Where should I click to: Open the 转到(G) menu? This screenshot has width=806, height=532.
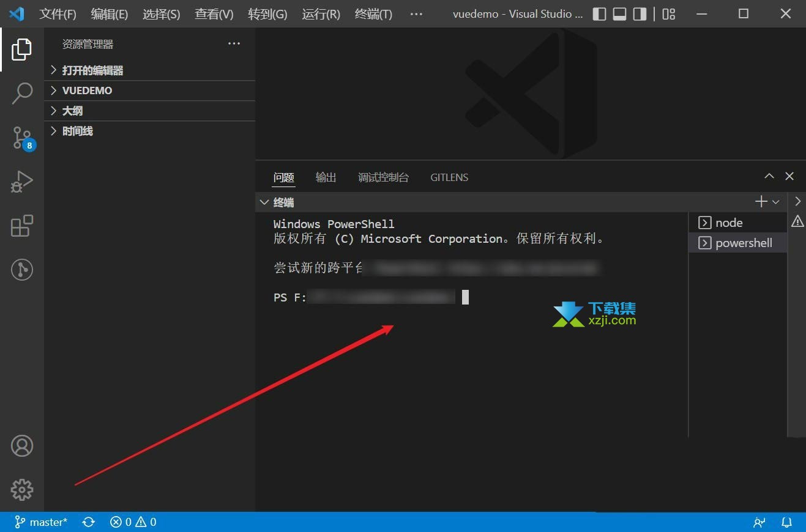(x=267, y=14)
